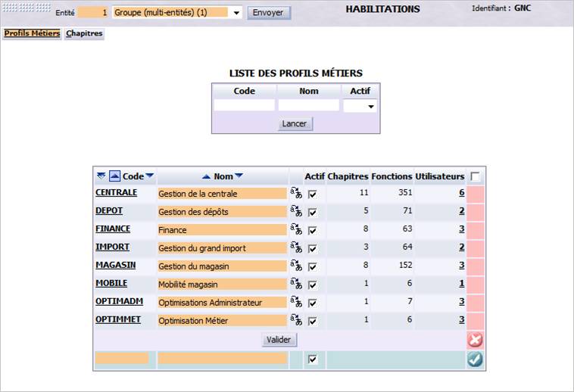Click double-arrow icon left of Code header
Viewport: 574px width, 392px height.
[101, 176]
